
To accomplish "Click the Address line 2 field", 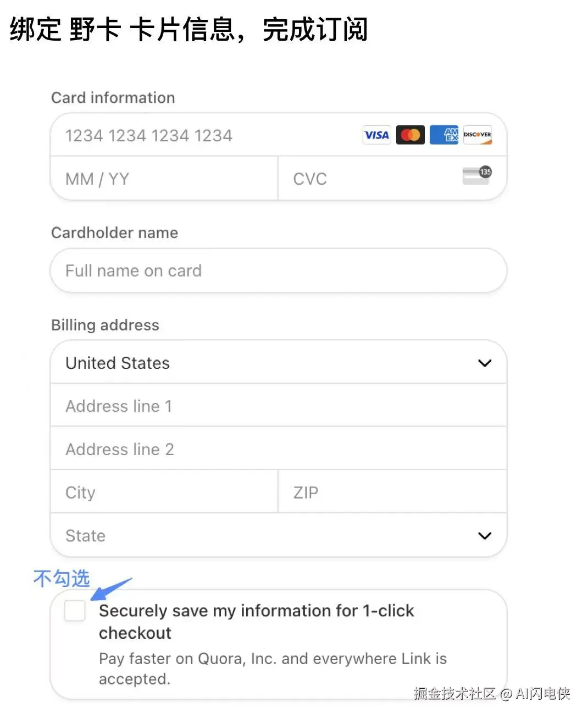I will pos(278,449).
